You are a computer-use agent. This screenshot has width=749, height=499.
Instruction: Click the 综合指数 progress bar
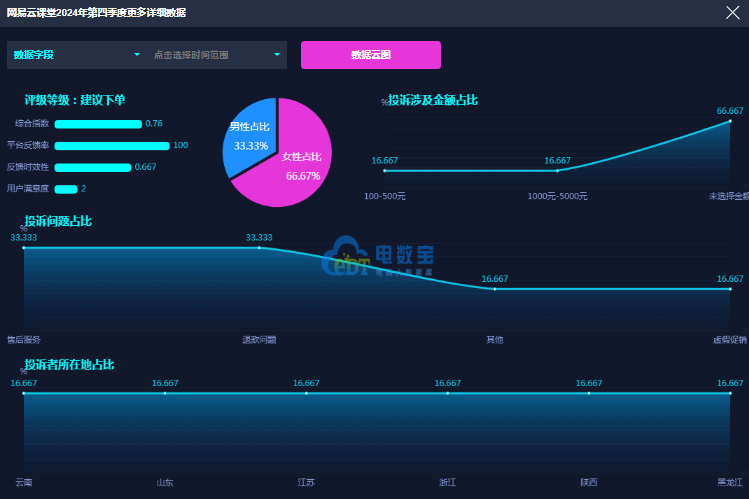(x=98, y=124)
